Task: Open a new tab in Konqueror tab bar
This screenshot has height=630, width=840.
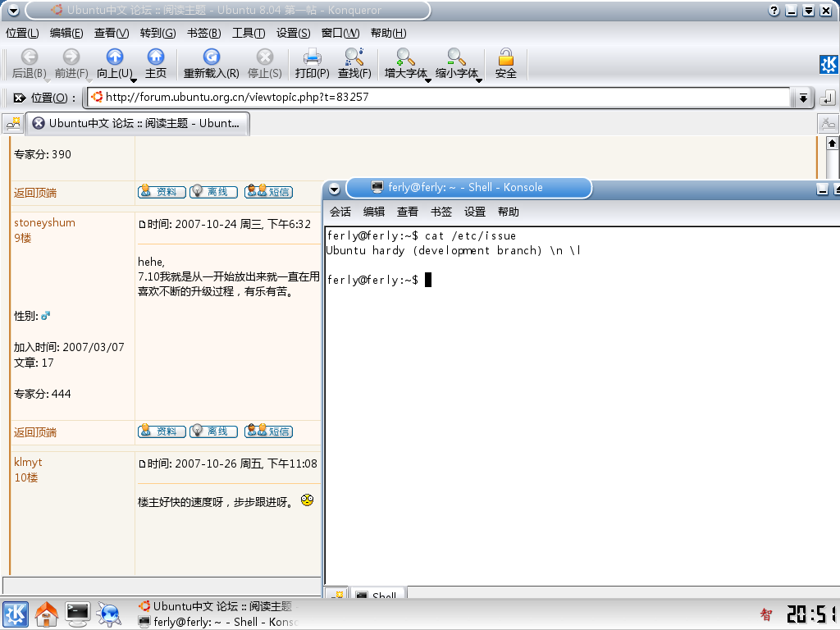Action: coord(13,124)
